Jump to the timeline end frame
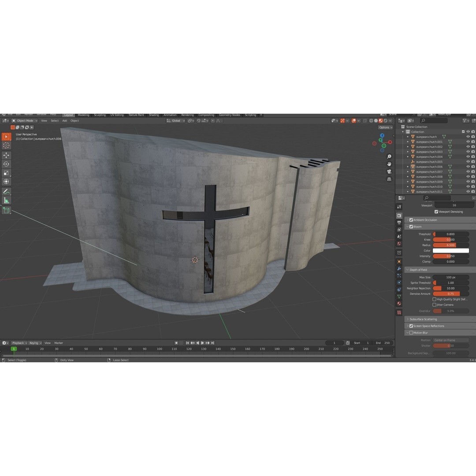The image size is (476, 476). (212, 343)
